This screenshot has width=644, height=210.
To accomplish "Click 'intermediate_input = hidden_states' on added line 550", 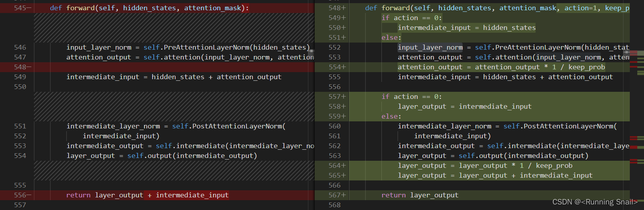I will (x=467, y=28).
